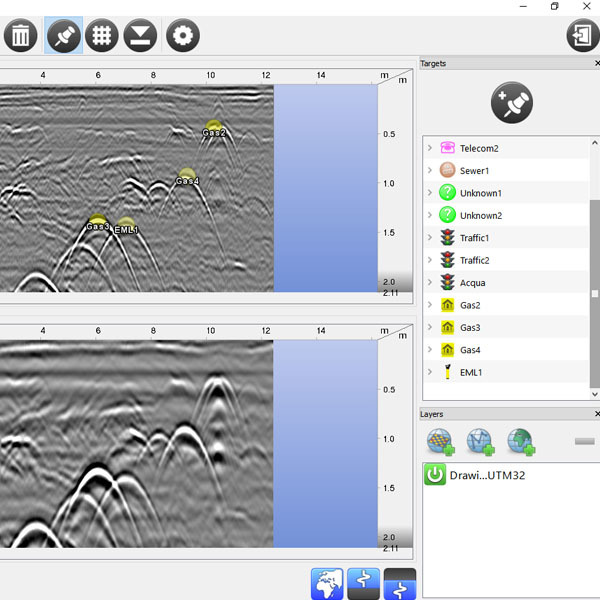Click the trash delete icon in toolbar
The height and width of the screenshot is (600, 600).
point(21,36)
